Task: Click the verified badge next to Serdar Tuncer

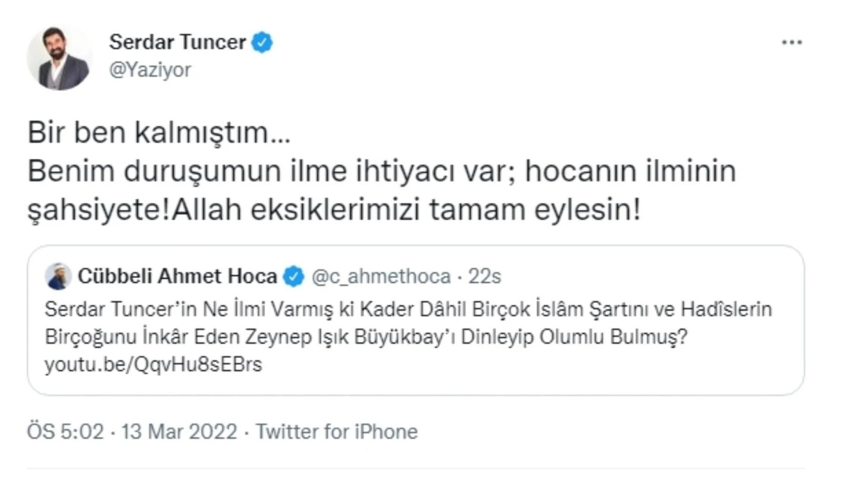Action: (263, 42)
